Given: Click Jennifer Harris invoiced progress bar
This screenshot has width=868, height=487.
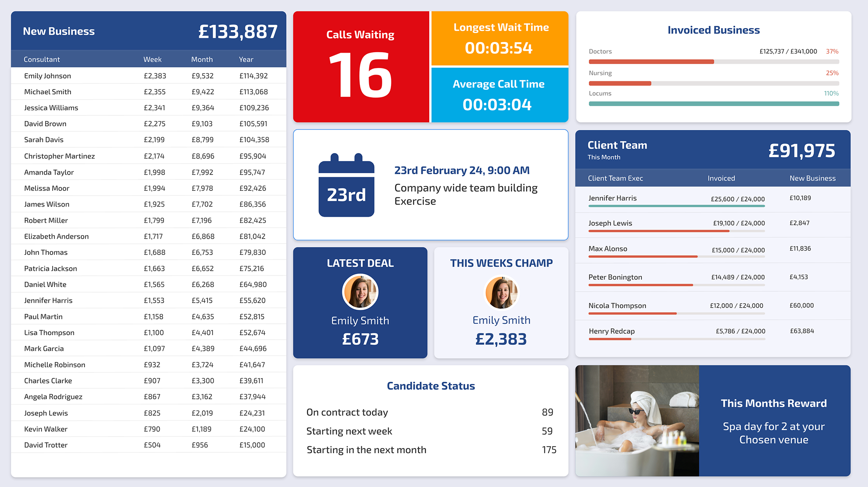Looking at the screenshot, I should 676,206.
